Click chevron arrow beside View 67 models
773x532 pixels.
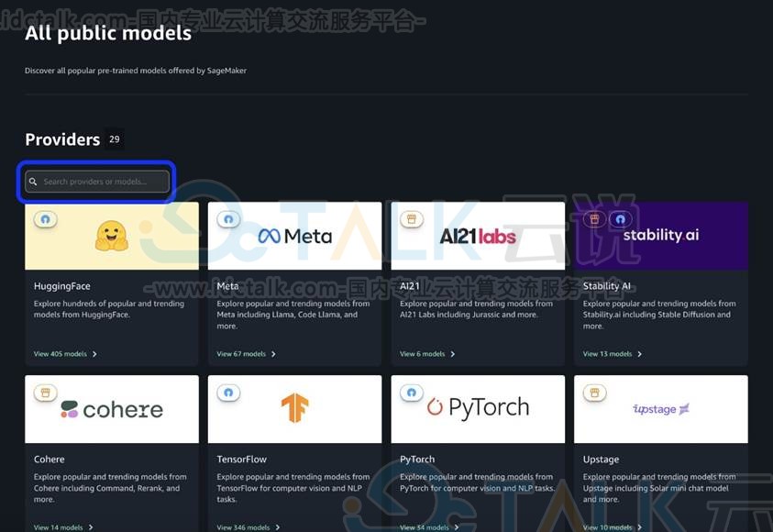pos(273,354)
